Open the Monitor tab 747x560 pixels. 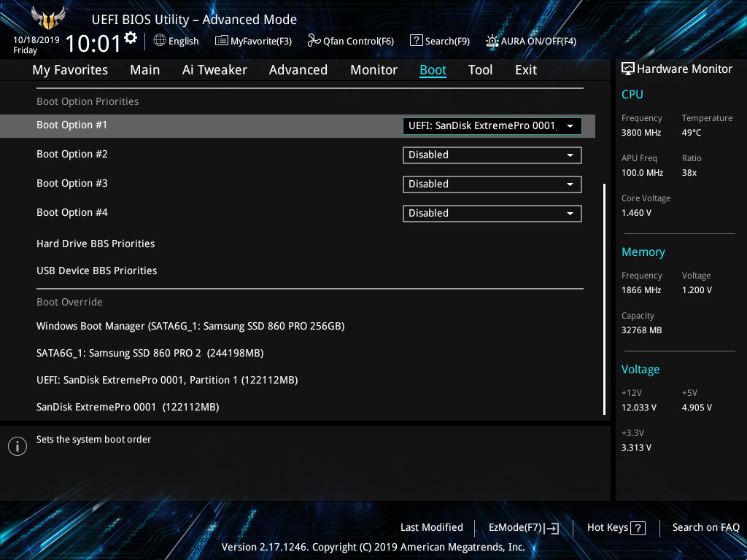click(x=374, y=70)
